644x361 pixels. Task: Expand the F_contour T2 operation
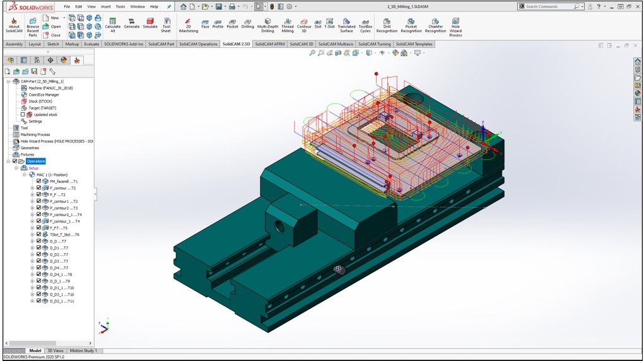pos(32,188)
